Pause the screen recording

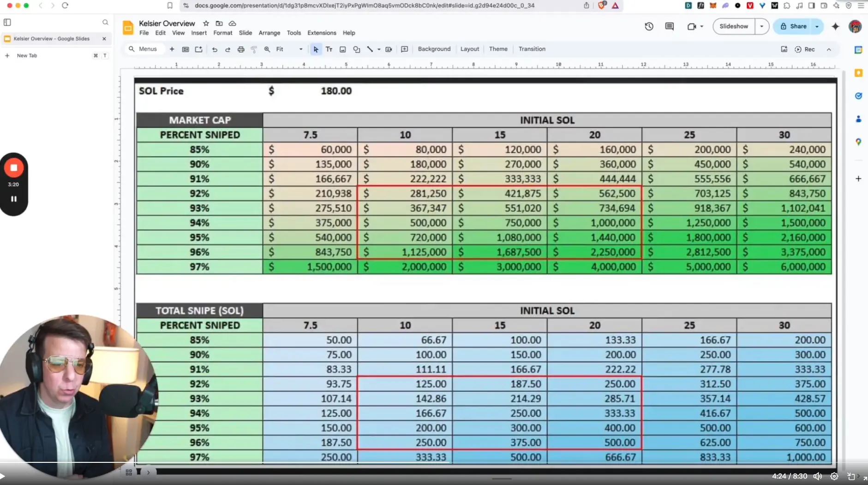14,199
